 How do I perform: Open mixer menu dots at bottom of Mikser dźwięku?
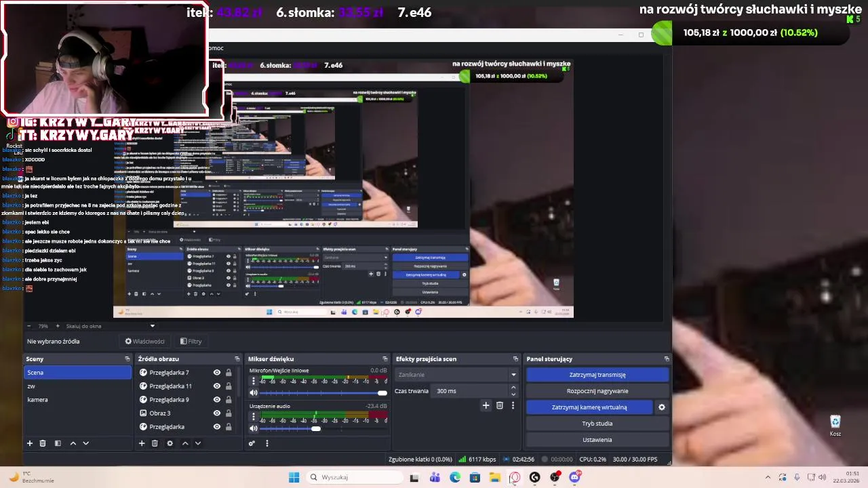pos(267,443)
